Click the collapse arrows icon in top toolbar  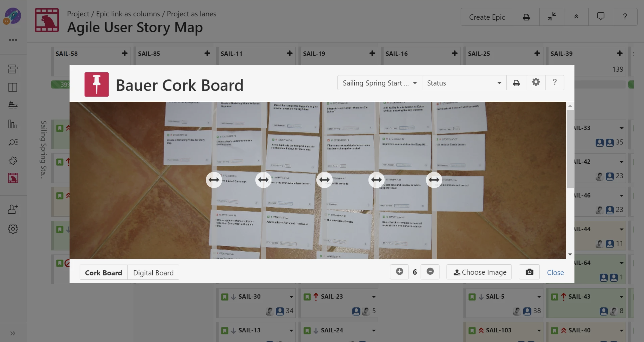coord(551,17)
